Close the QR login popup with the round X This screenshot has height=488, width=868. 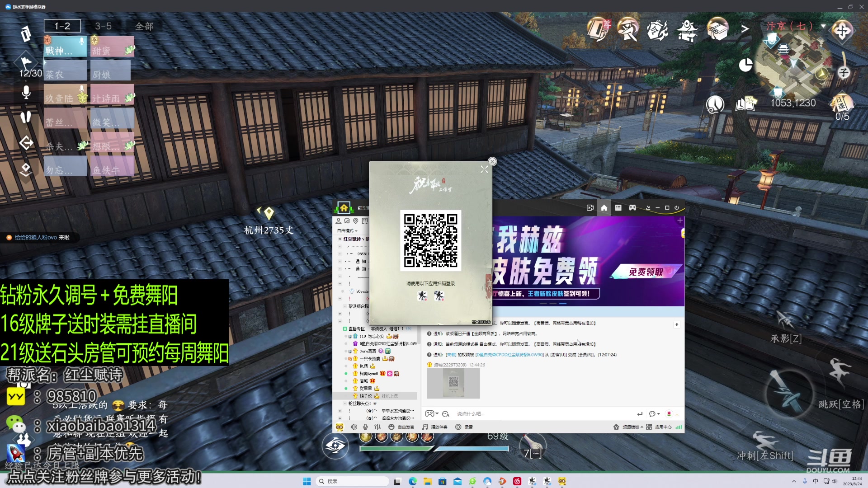pyautogui.click(x=492, y=162)
